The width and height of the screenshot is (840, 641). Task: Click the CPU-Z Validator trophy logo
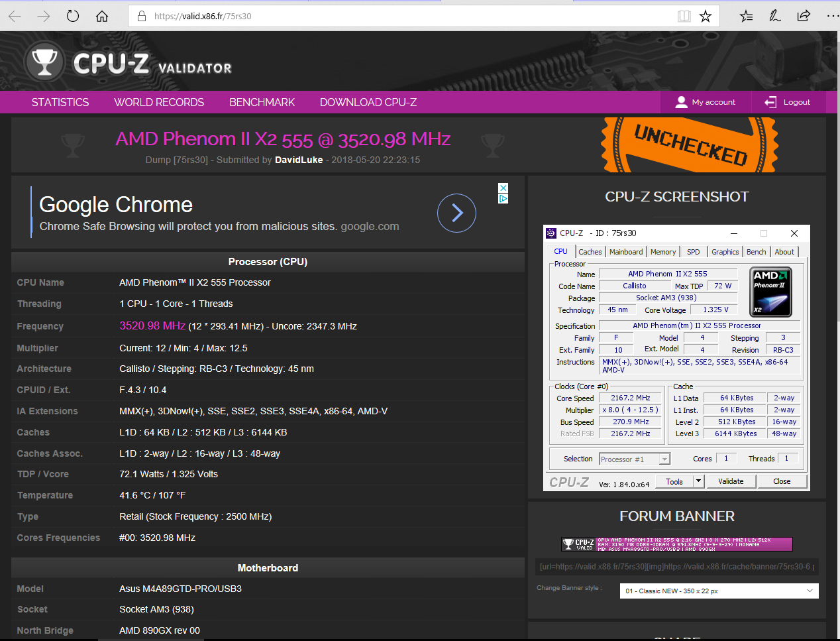coord(44,62)
